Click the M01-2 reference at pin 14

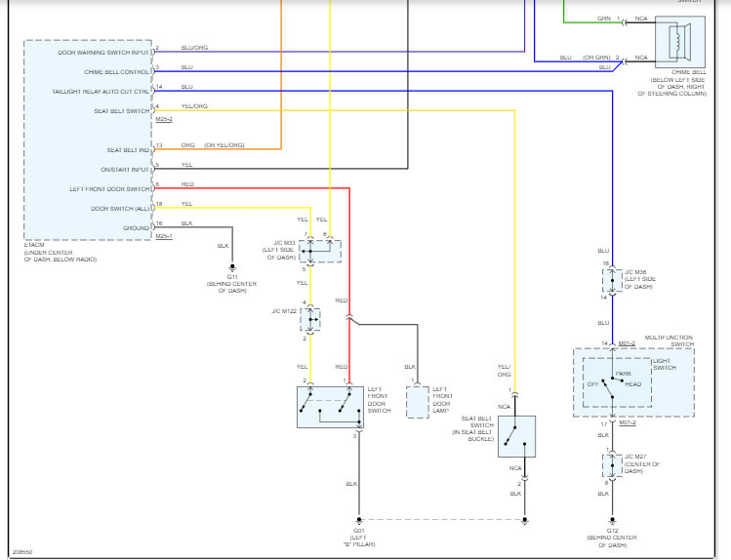click(x=627, y=343)
